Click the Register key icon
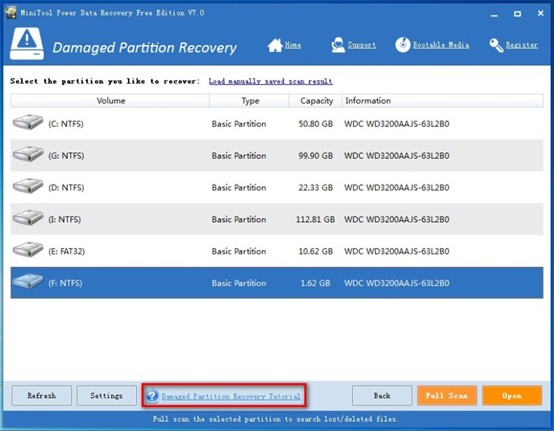 click(496, 45)
